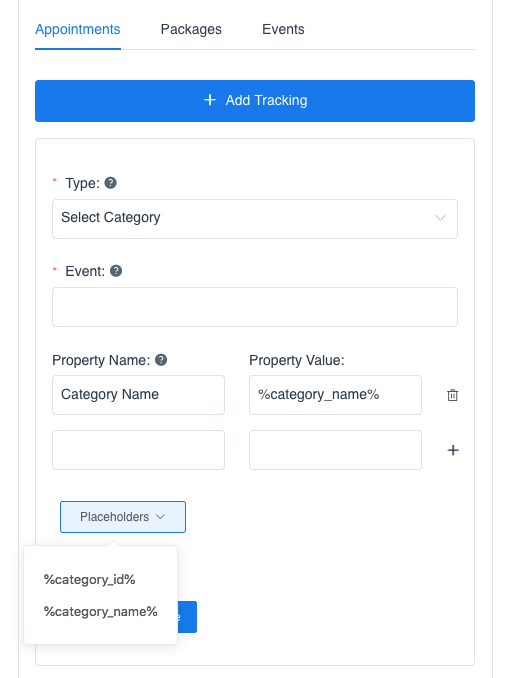
Task: Open the Select Category dropdown
Action: [x=255, y=219]
